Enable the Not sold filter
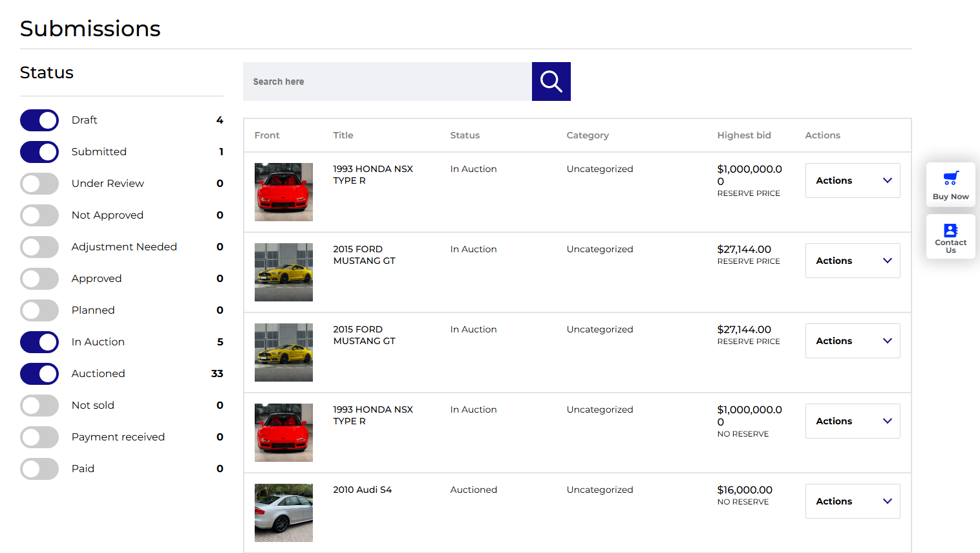Image resolution: width=980 pixels, height=553 pixels. pyautogui.click(x=39, y=406)
